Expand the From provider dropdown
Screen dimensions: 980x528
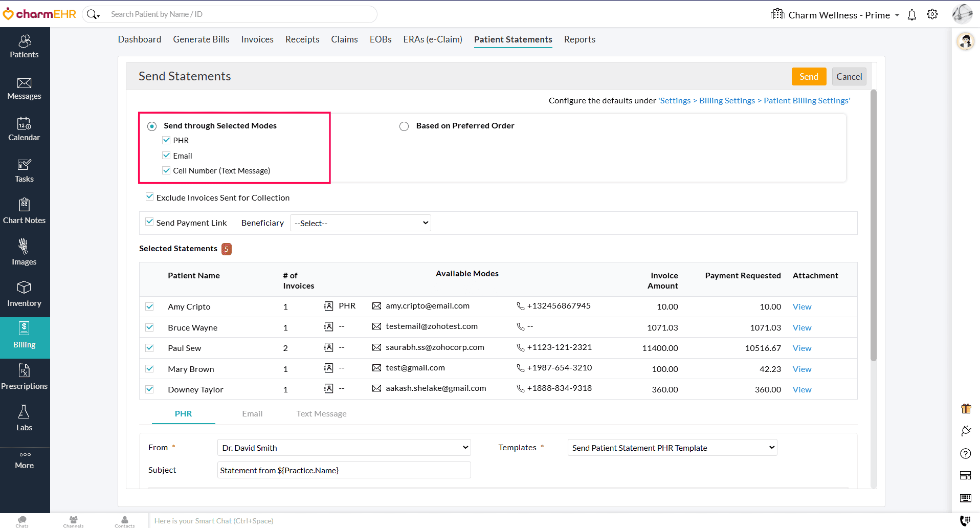[x=344, y=448]
